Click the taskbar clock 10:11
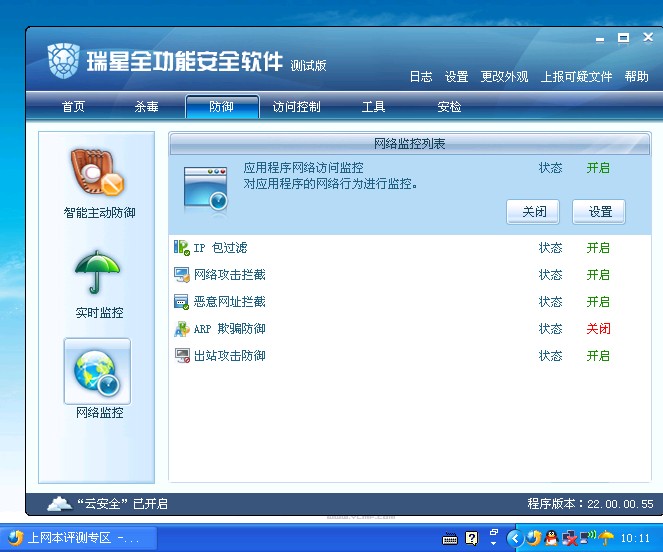This screenshot has width=663, height=552. (635, 538)
